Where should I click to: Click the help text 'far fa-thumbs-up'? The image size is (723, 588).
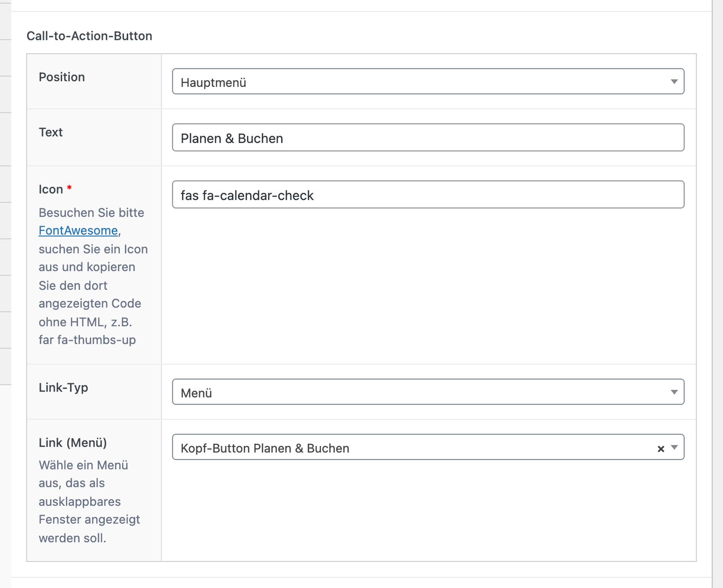[x=87, y=340]
